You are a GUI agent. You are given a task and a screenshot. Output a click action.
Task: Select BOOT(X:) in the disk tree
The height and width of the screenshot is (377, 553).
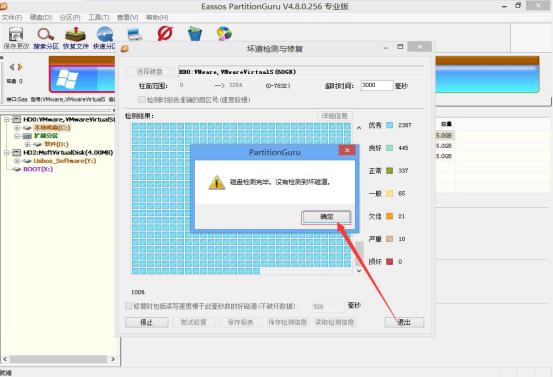click(38, 169)
